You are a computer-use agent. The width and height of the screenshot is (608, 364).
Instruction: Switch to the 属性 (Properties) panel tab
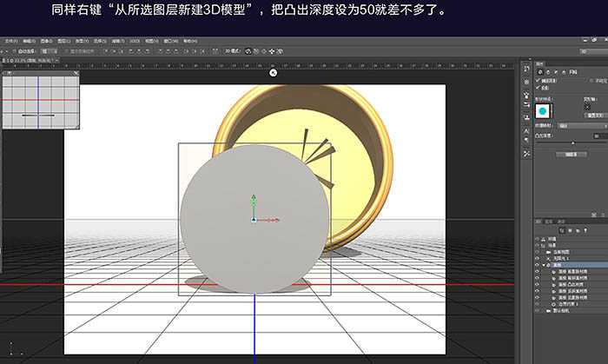(539, 63)
